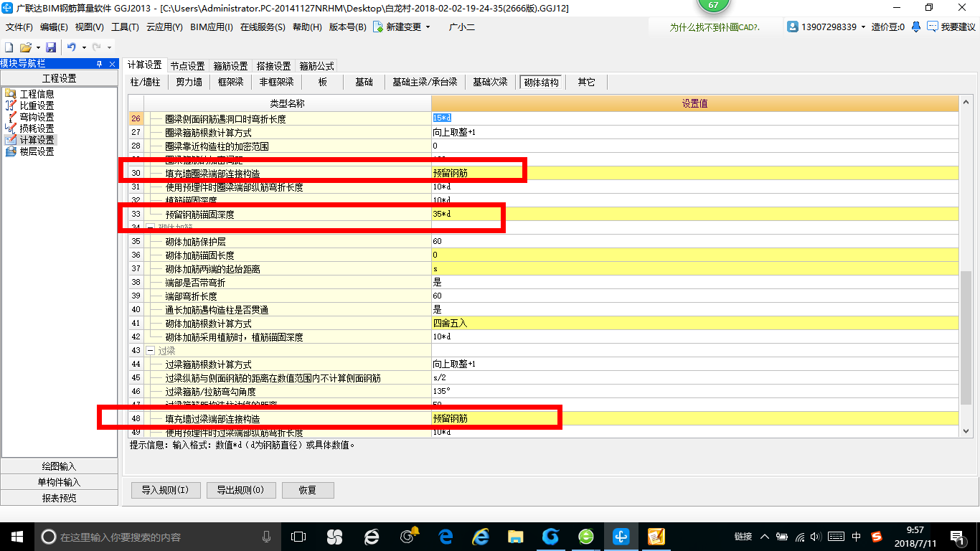The width and height of the screenshot is (980, 551).
Task: Select 其它 component tab
Action: [586, 82]
